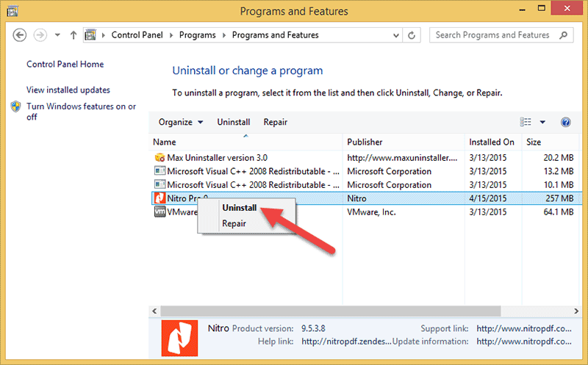
Task: Click the change view icon
Action: [x=526, y=123]
